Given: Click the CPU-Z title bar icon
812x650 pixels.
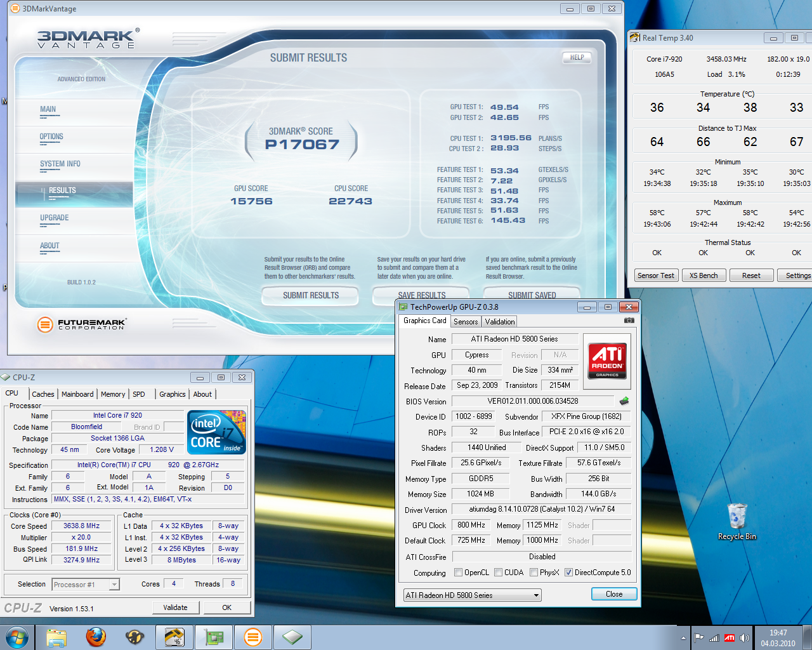Looking at the screenshot, I should coord(6,377).
